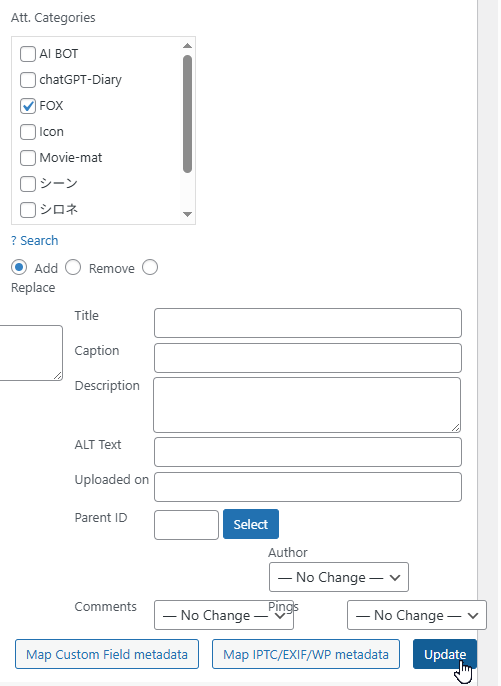Check the Movie-mat category checkbox
This screenshot has width=501, height=686.
[x=28, y=158]
